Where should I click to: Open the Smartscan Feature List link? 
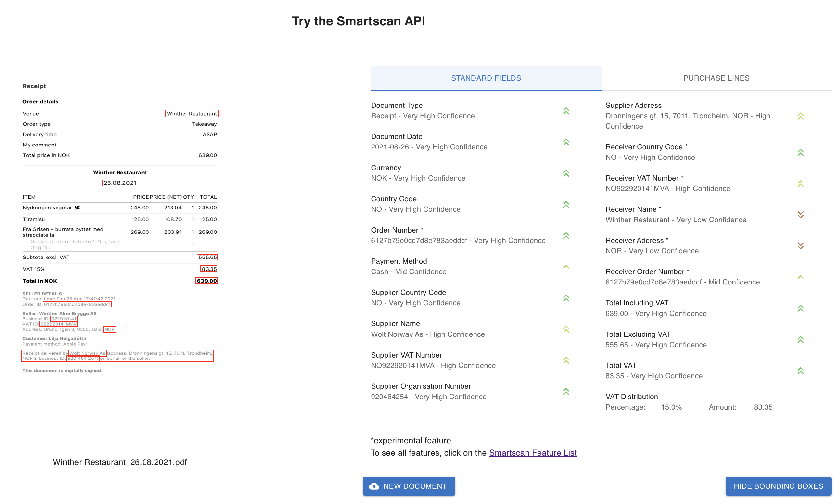(x=533, y=452)
